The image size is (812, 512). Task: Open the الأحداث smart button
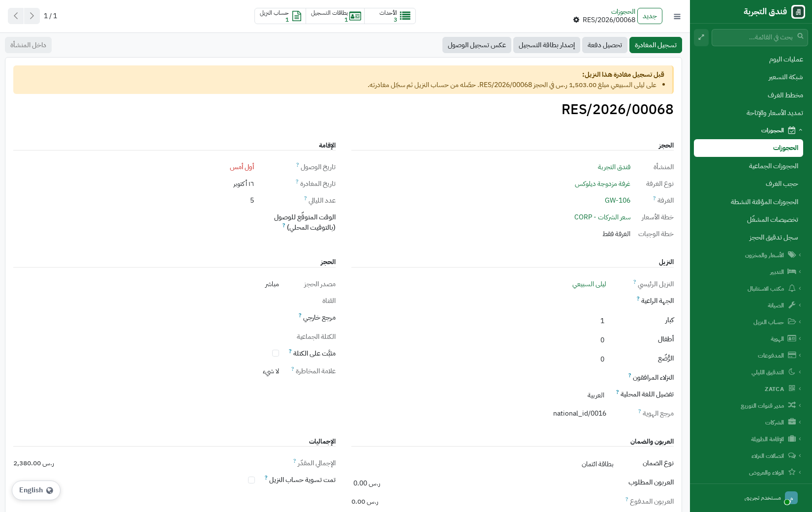[x=390, y=16]
